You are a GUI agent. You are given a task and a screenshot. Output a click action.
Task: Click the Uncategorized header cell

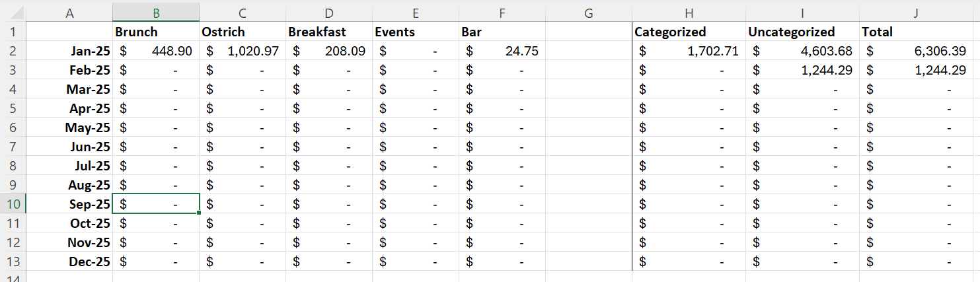pos(802,32)
